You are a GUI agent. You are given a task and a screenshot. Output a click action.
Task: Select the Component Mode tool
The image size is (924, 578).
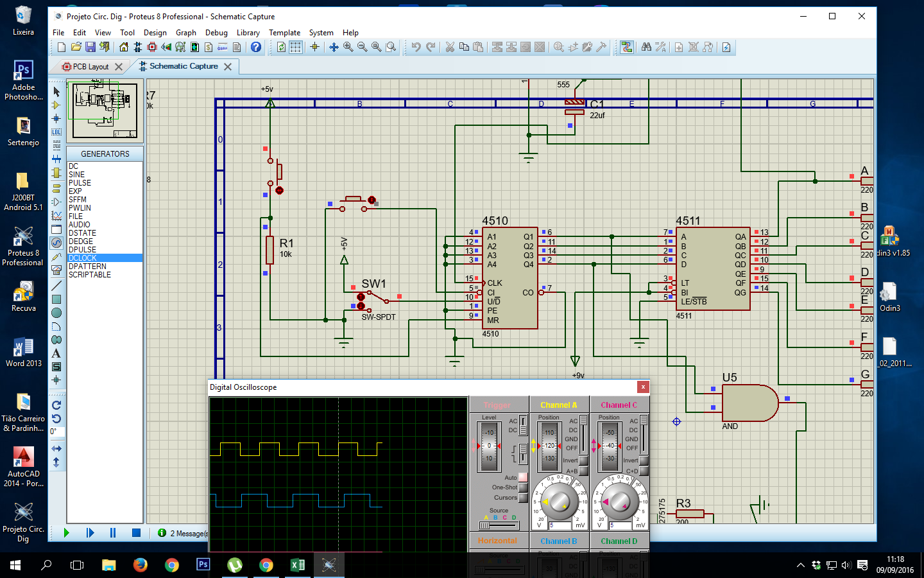pos(56,105)
